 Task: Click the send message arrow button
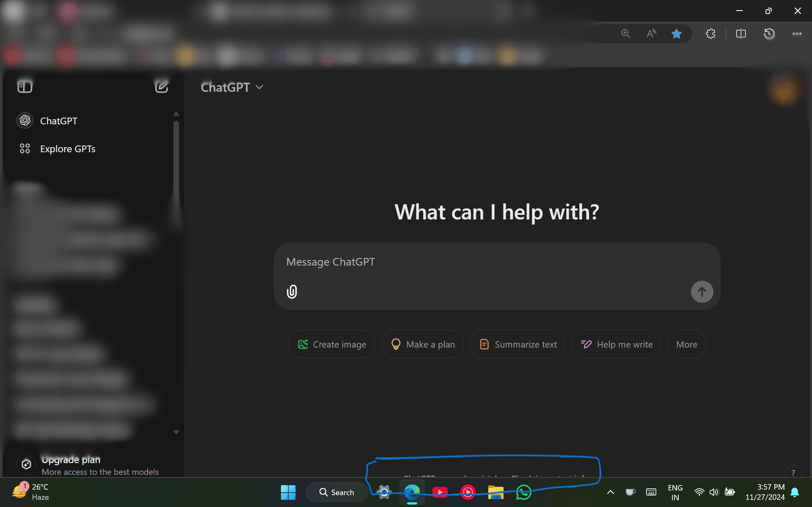(702, 292)
